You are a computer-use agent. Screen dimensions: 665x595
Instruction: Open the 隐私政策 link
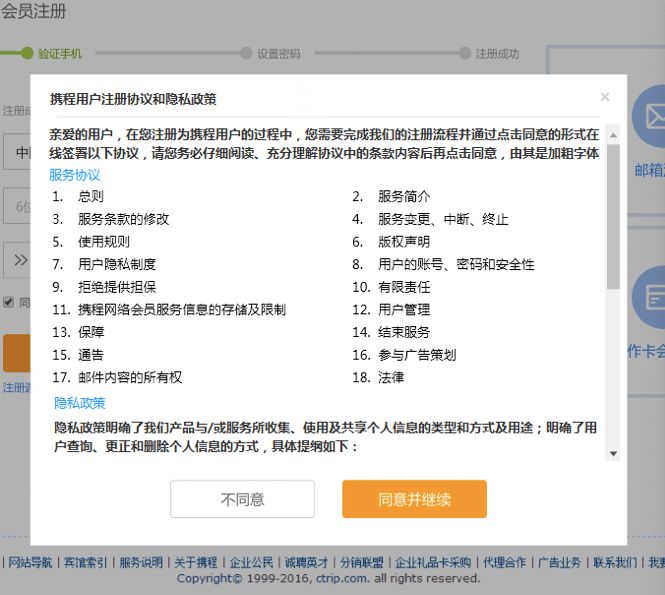[80, 402]
